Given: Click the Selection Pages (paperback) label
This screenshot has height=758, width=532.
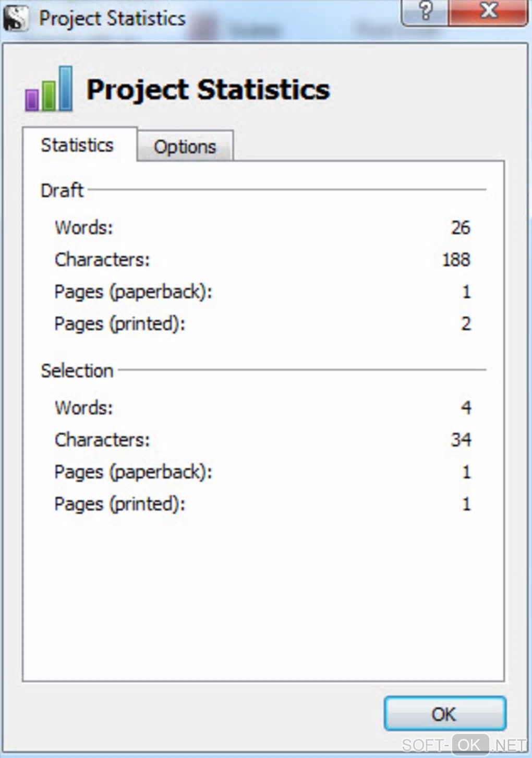Looking at the screenshot, I should click(133, 472).
